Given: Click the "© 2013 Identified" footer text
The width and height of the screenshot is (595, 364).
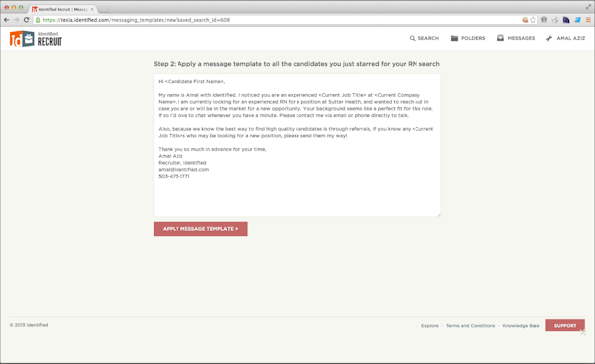Looking at the screenshot, I should 29,325.
